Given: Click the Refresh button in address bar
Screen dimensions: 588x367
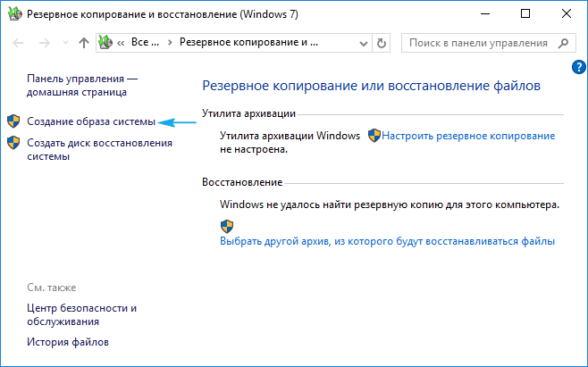Looking at the screenshot, I should [x=382, y=42].
